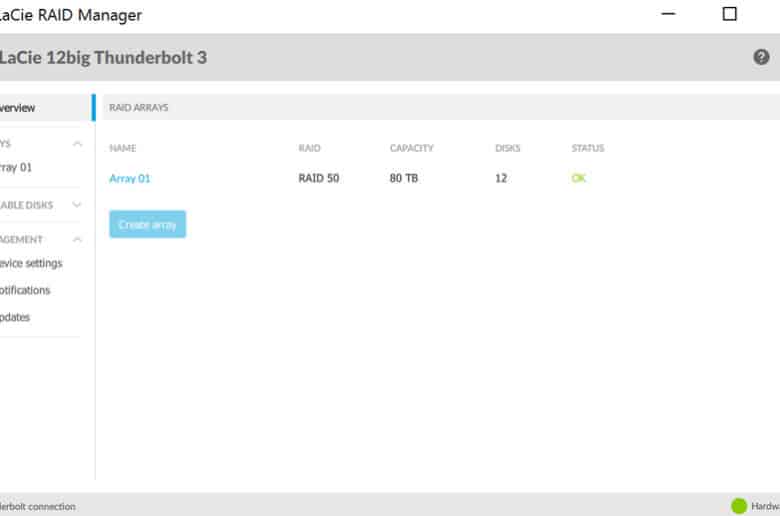Click the disks count 12

pyautogui.click(x=501, y=178)
